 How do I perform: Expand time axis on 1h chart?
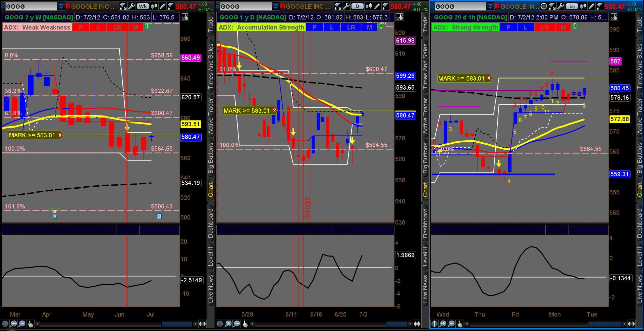(x=632, y=324)
